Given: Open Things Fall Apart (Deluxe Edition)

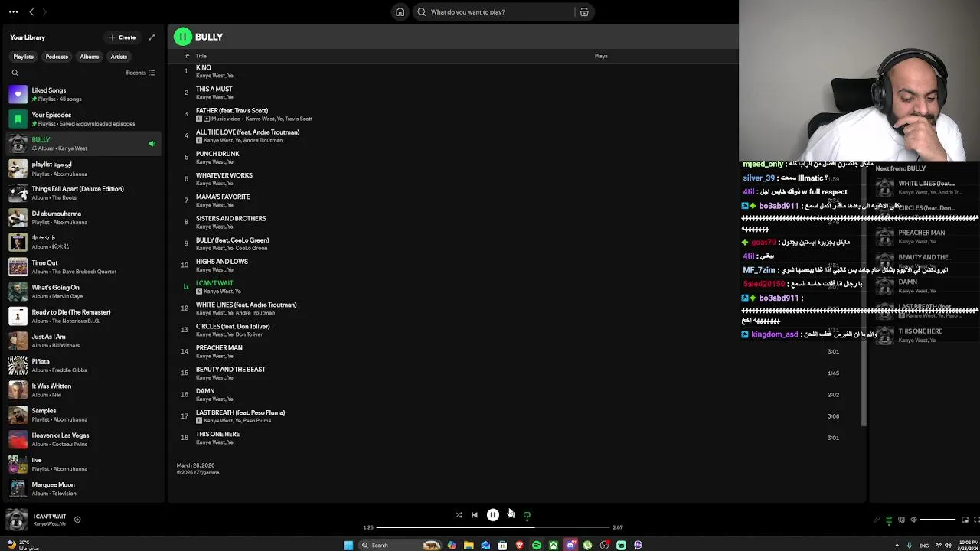Looking at the screenshot, I should pyautogui.click(x=83, y=193).
